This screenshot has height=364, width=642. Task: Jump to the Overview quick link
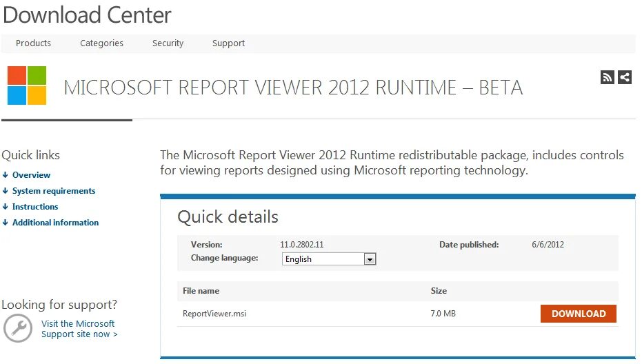(x=31, y=175)
